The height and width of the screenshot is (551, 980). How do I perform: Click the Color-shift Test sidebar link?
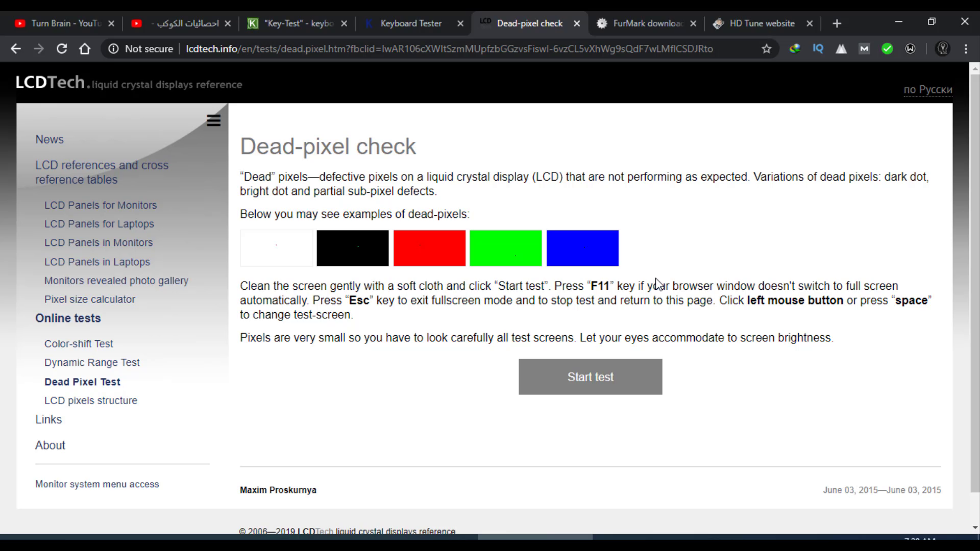(79, 343)
